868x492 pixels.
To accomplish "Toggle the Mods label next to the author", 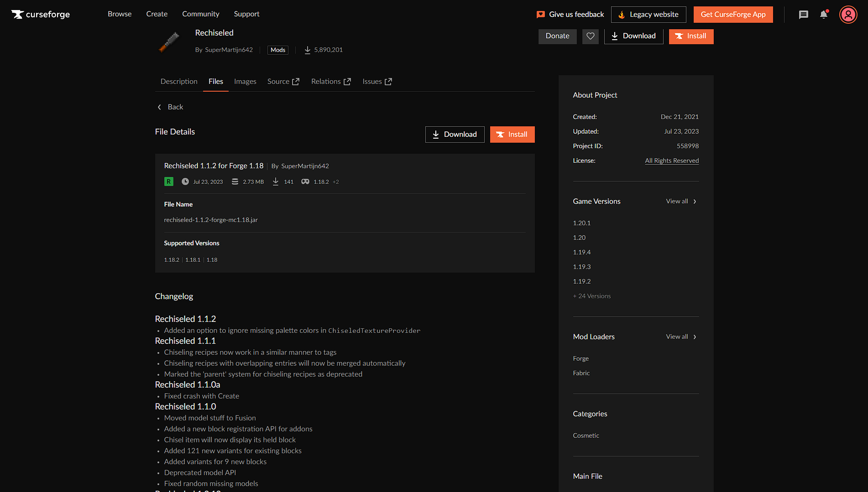I will tap(277, 50).
